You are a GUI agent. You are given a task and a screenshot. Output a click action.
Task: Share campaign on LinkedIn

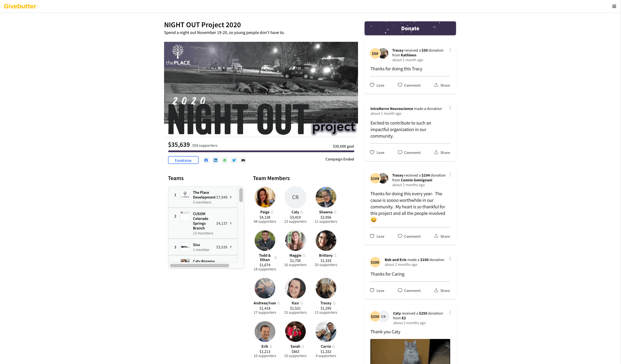(x=215, y=160)
